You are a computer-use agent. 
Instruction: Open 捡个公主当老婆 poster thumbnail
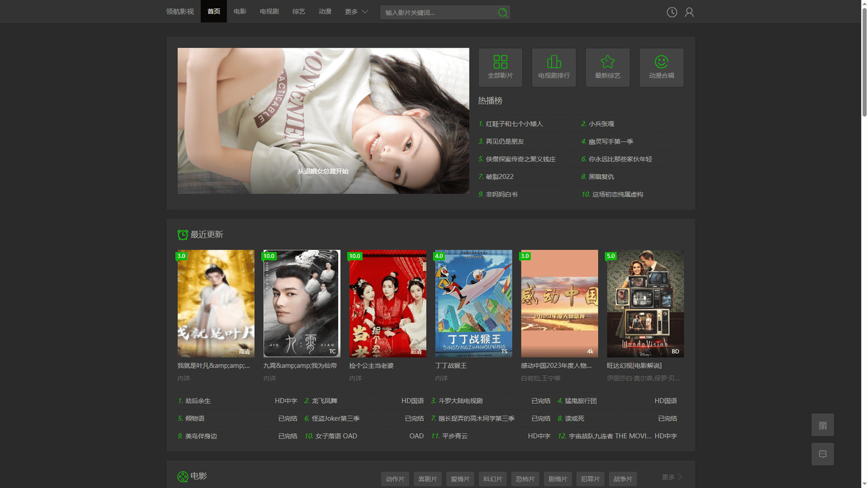[388, 304]
